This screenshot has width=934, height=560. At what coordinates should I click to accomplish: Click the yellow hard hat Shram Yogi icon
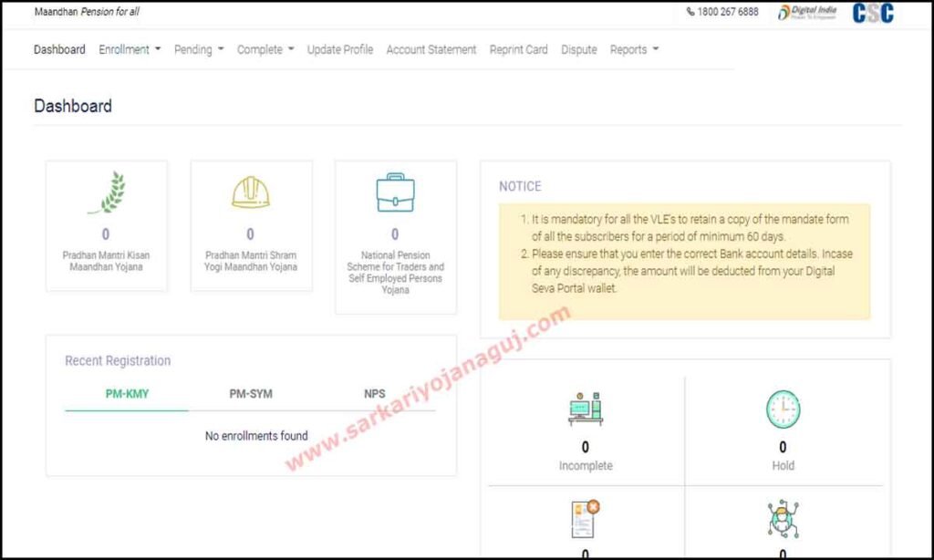250,192
